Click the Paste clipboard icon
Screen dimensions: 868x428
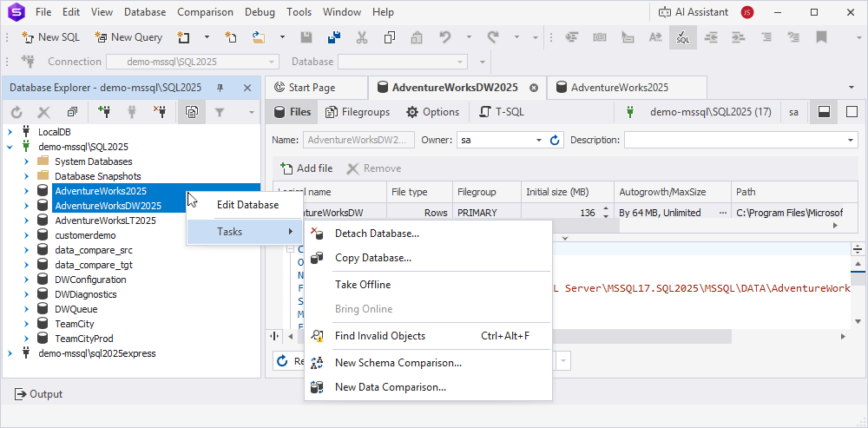418,37
